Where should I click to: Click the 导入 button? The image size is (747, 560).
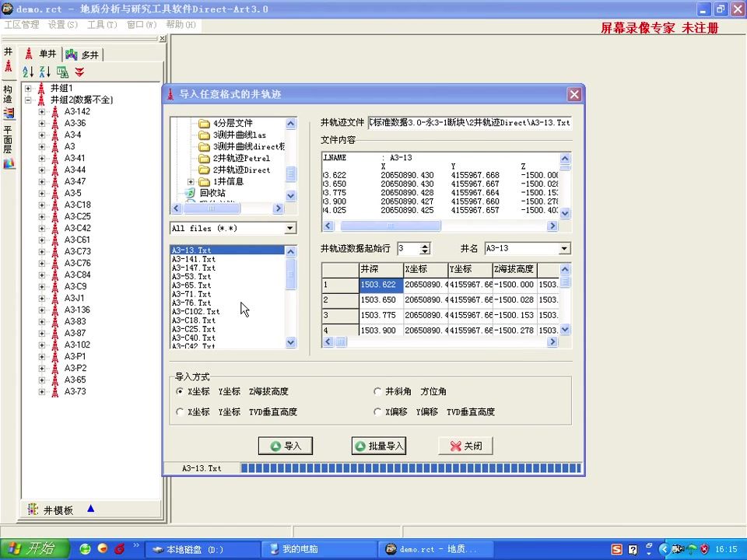click(x=286, y=446)
